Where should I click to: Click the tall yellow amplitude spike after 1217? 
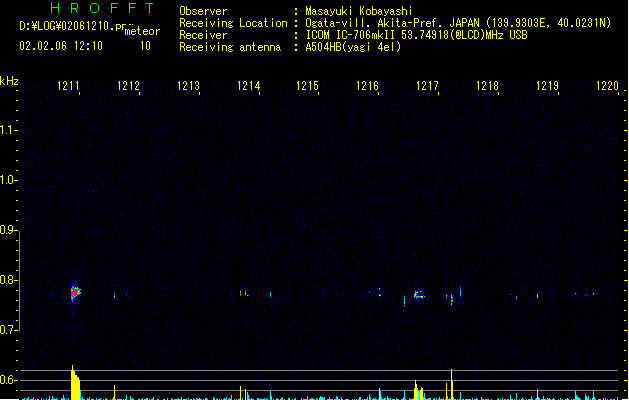click(x=452, y=384)
